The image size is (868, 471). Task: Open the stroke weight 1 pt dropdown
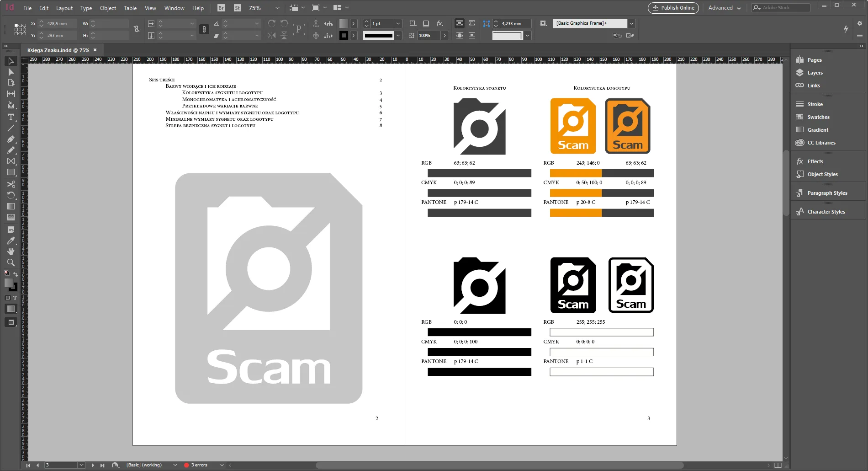pos(398,23)
